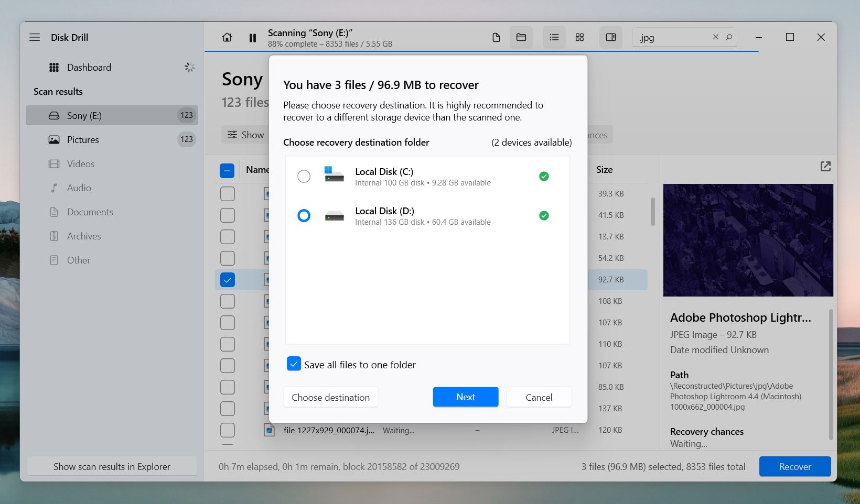
Task: Toggle the select-all checkbox in header
Action: coord(227,170)
